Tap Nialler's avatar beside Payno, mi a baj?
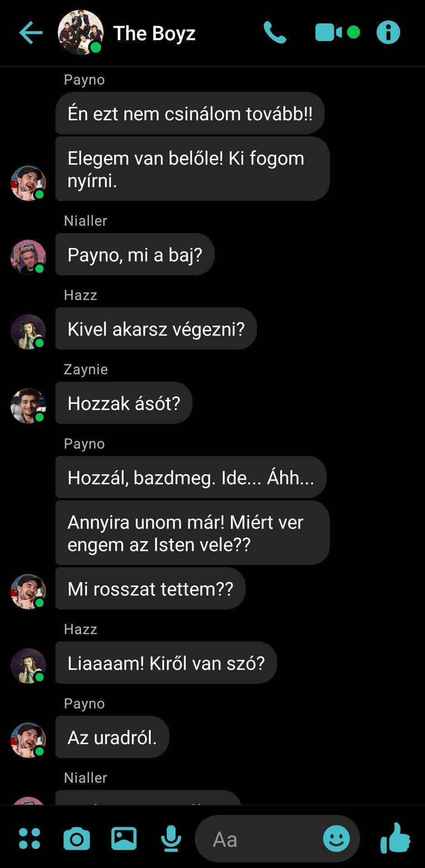Viewport: 425px width, 868px height. click(x=29, y=257)
